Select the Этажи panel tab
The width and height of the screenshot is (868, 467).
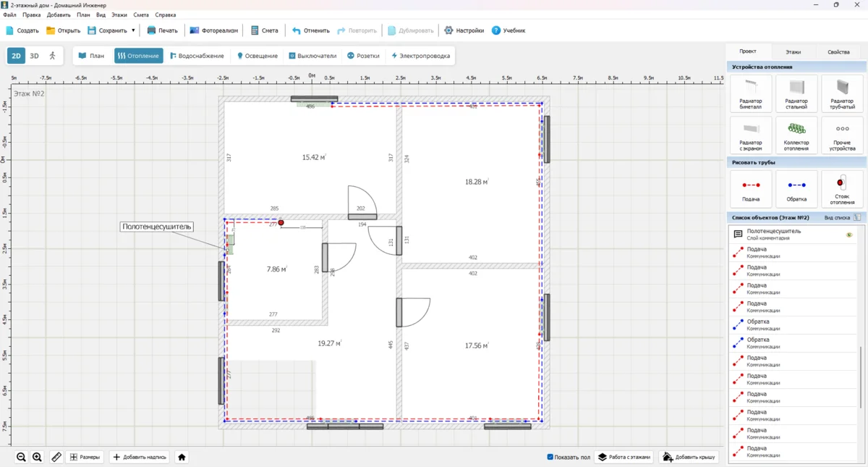793,52
